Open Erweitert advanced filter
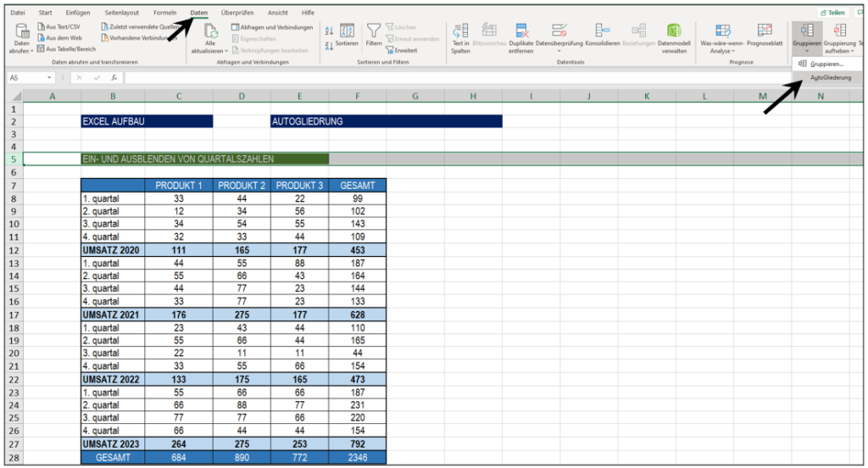Viewport: 868px width, 468px height. [402, 50]
